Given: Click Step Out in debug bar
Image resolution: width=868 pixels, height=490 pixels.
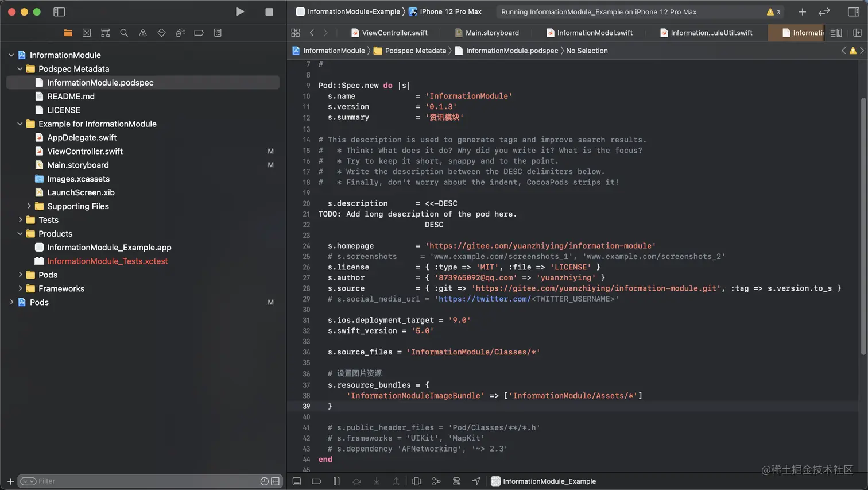Looking at the screenshot, I should coord(396,481).
